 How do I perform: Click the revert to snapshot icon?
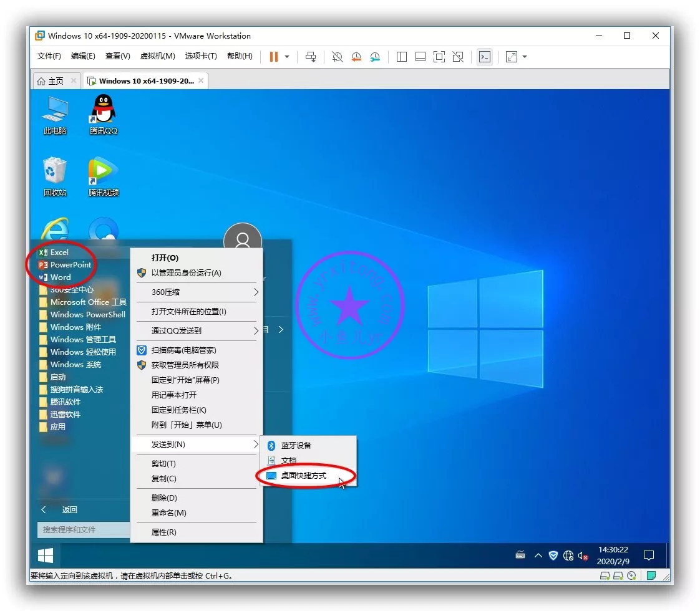(x=356, y=57)
